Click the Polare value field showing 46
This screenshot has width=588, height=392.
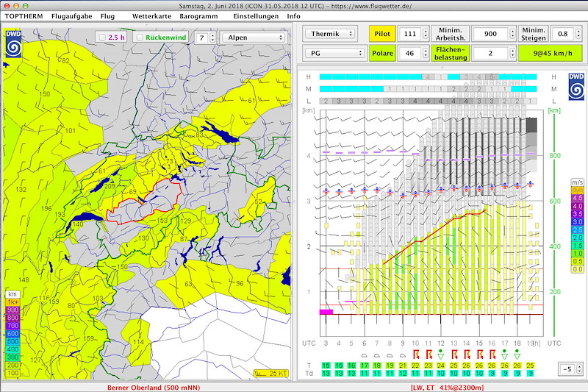point(410,53)
